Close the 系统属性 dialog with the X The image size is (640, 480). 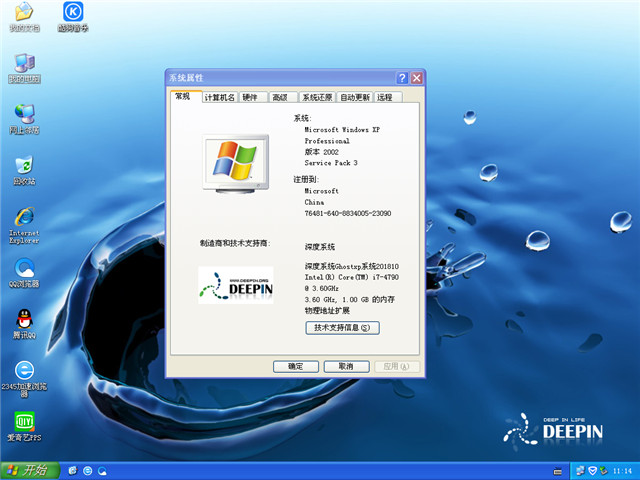click(416, 78)
